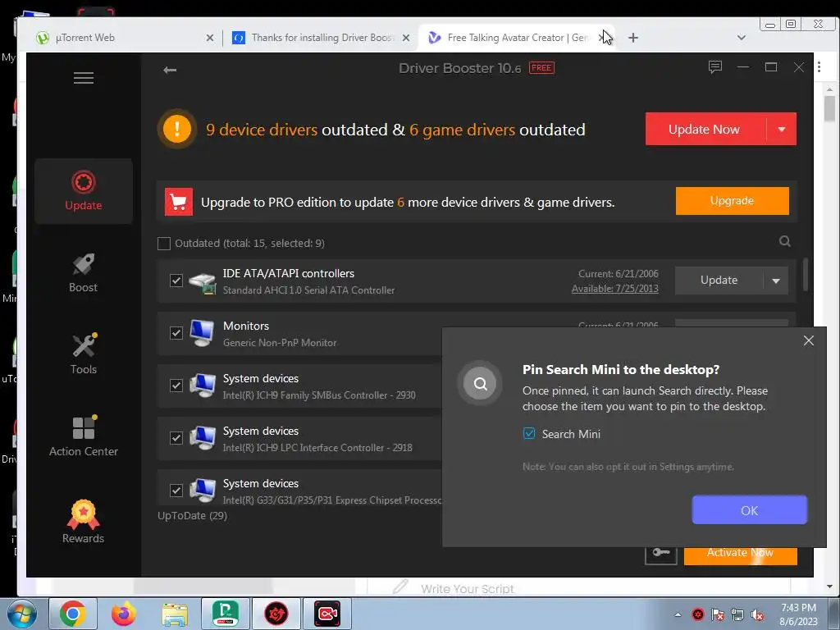The height and width of the screenshot is (630, 840).
Task: Open a new browser tab
Action: [x=633, y=38]
